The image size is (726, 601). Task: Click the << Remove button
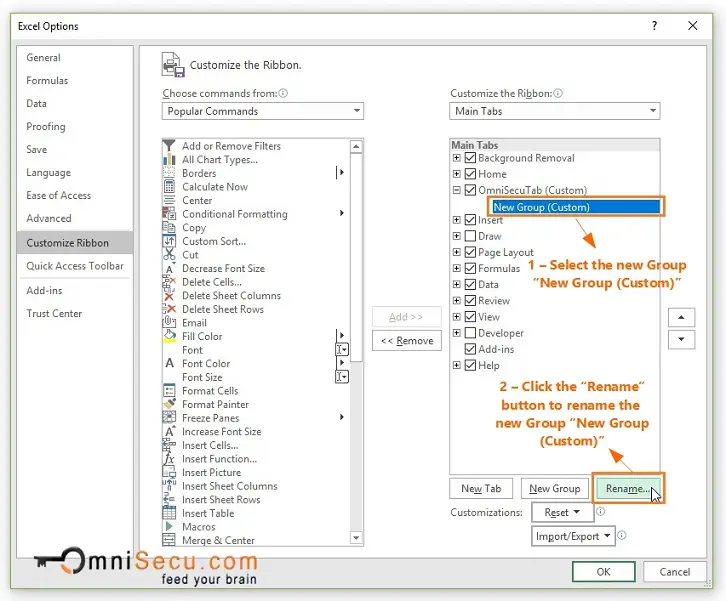click(407, 341)
